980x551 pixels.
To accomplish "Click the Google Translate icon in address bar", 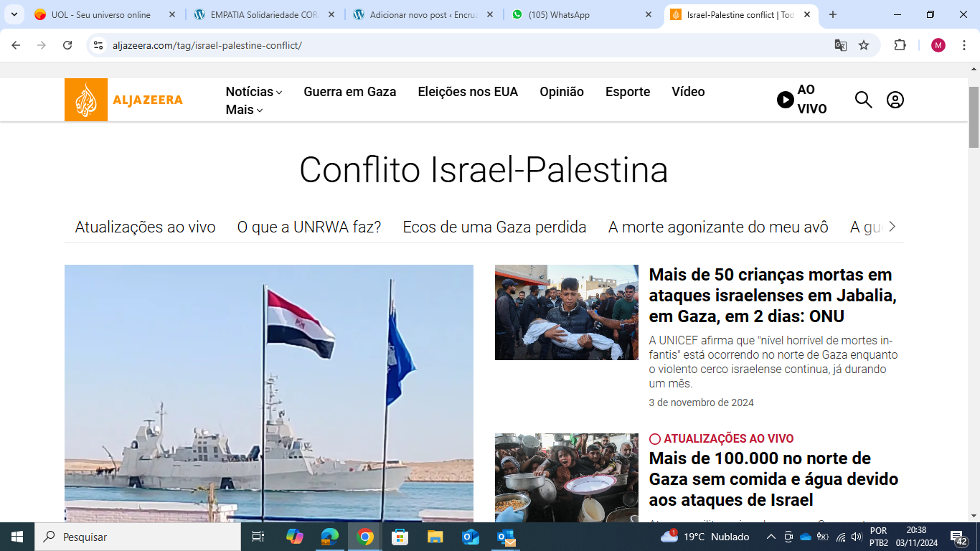I will click(x=840, y=45).
